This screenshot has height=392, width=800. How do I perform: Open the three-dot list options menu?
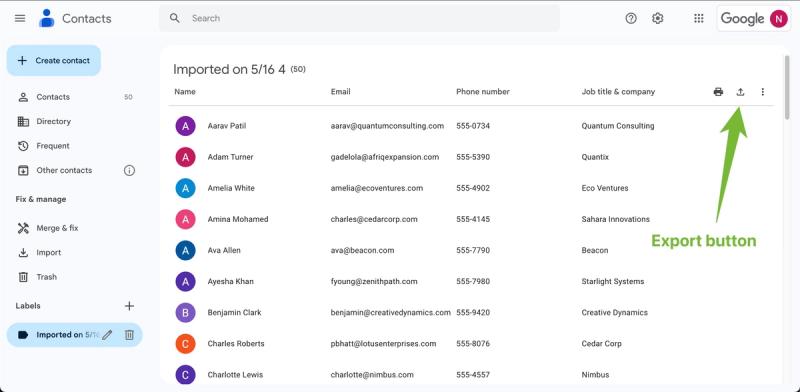point(763,92)
